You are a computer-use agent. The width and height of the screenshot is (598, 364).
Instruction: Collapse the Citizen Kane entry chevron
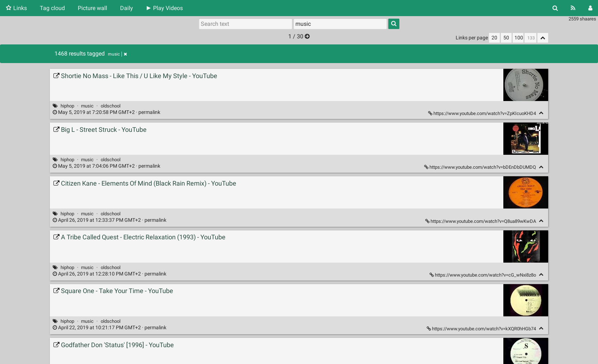click(541, 221)
